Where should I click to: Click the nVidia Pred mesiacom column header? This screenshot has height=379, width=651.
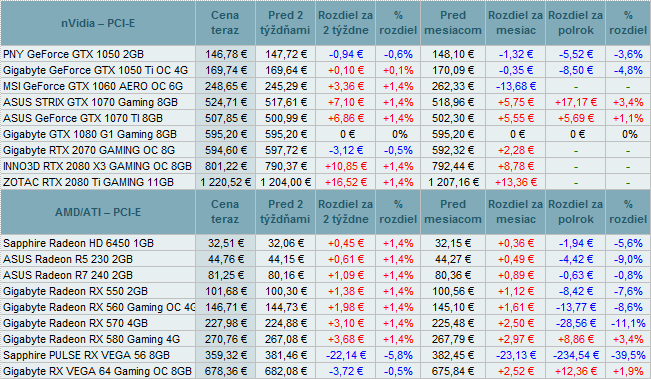(x=453, y=23)
